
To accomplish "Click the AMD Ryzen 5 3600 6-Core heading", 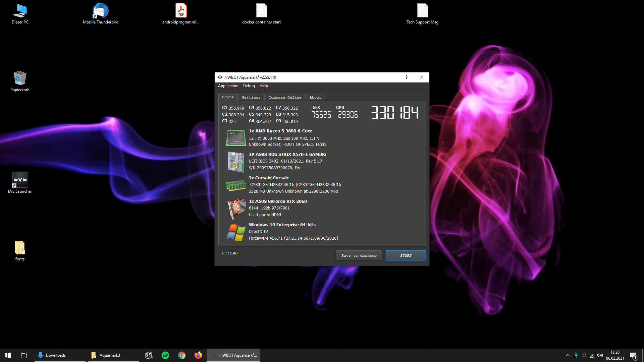I will [x=280, y=131].
